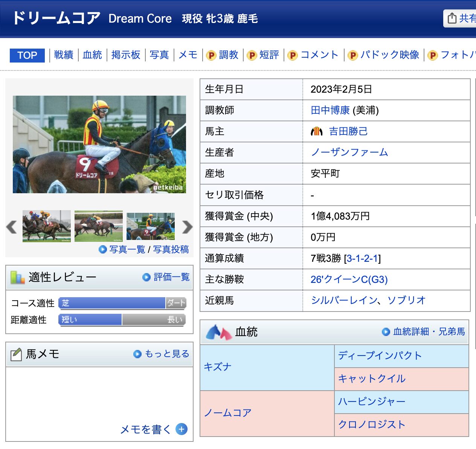Open the 写真一覧 link
Screen dimensions: 476x449
[x=127, y=249]
